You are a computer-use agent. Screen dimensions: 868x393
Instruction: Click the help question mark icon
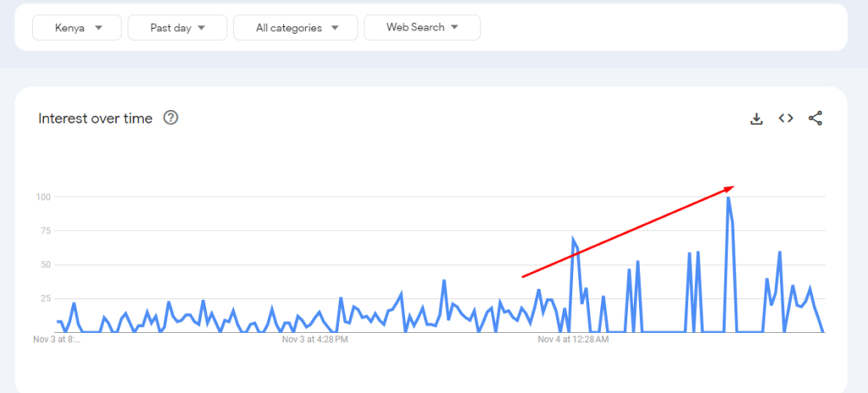coord(171,118)
